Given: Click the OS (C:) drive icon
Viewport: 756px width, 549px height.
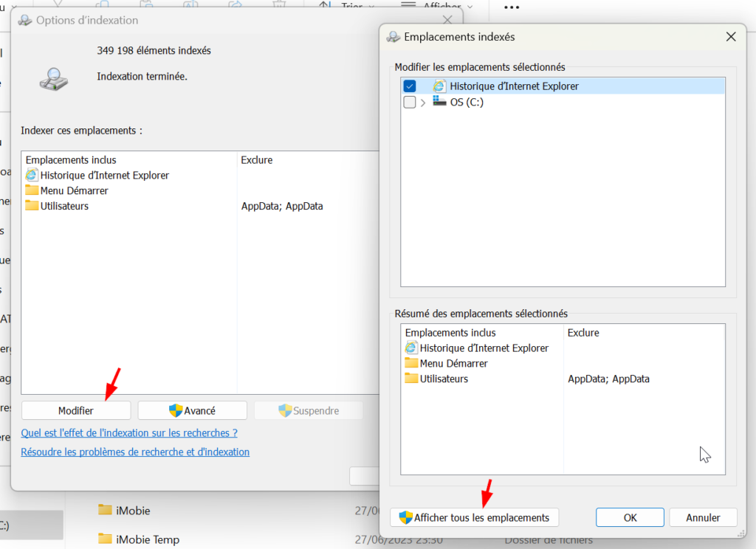Looking at the screenshot, I should click(439, 101).
